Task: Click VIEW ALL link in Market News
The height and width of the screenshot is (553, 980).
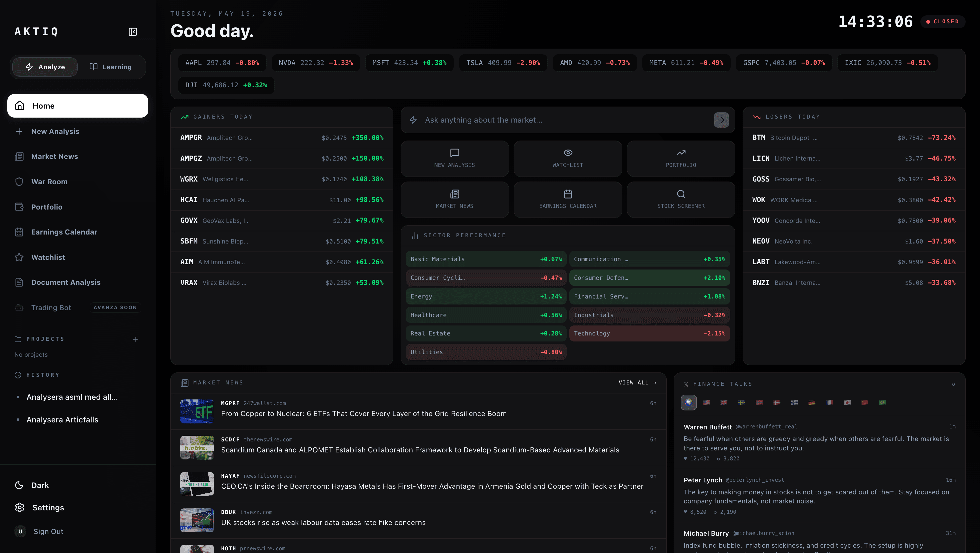Action: [x=637, y=383]
